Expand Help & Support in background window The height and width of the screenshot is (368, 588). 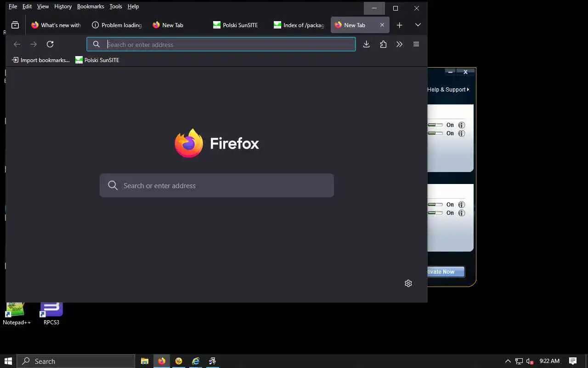(x=448, y=90)
